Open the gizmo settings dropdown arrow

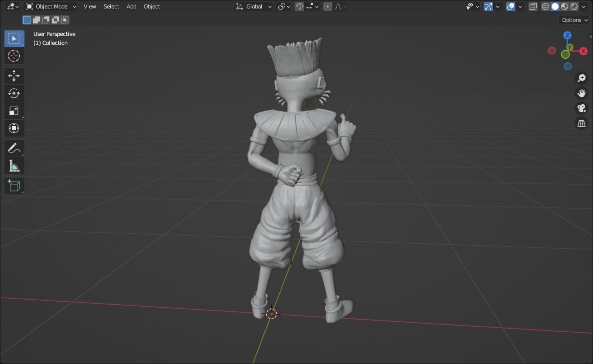(498, 6)
